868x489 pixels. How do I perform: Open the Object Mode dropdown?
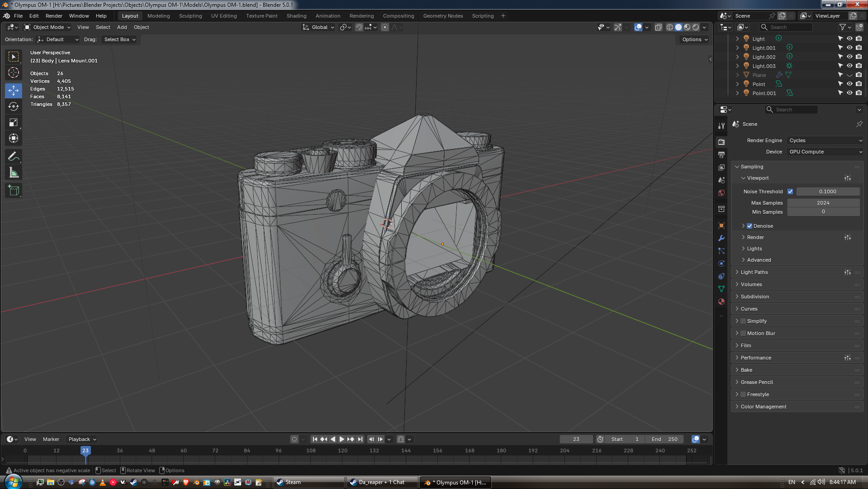click(x=47, y=27)
